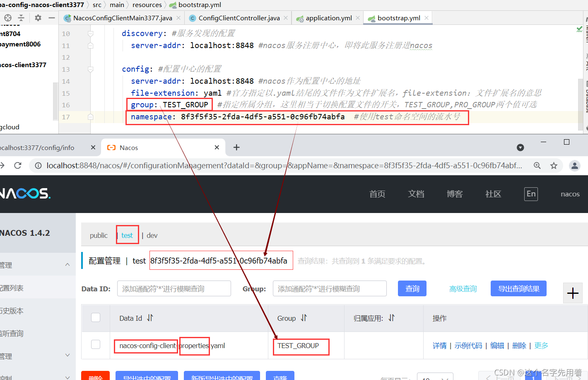Close the bootstrap.yml editor tab
Screen dimensions: 588x380
coord(427,18)
